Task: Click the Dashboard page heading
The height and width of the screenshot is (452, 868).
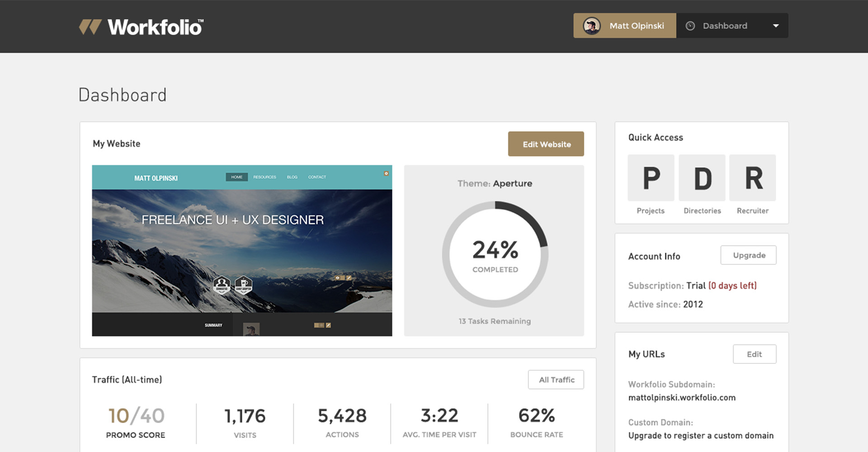Action: (x=123, y=95)
